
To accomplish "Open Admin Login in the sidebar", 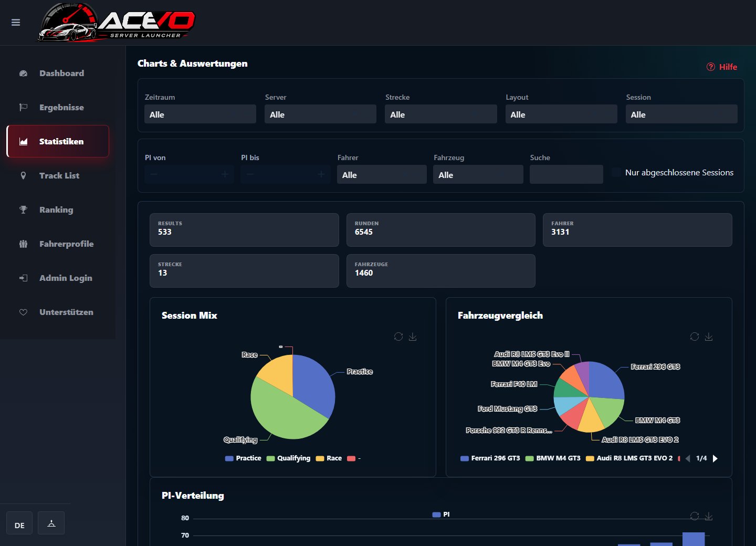I will [x=58, y=278].
